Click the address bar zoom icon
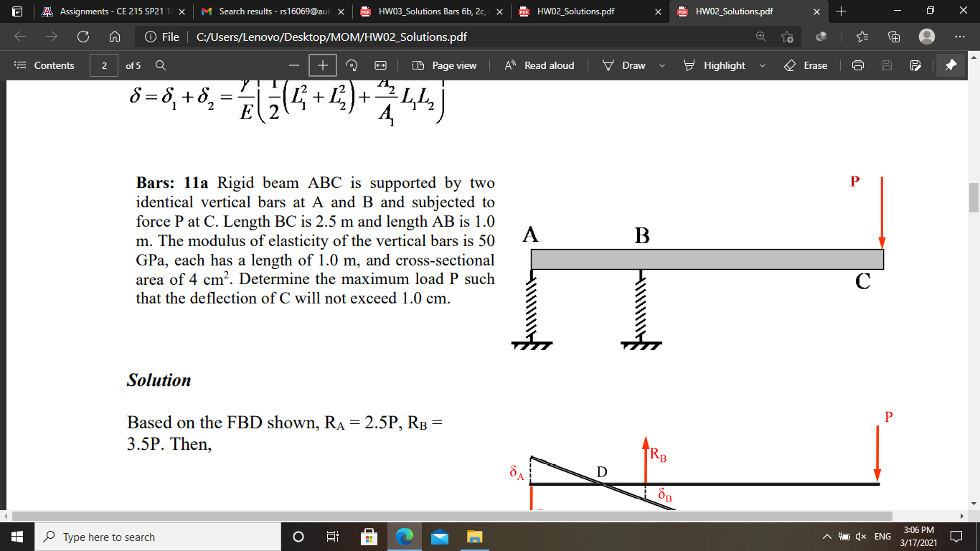This screenshot has height=551, width=980. 760,37
